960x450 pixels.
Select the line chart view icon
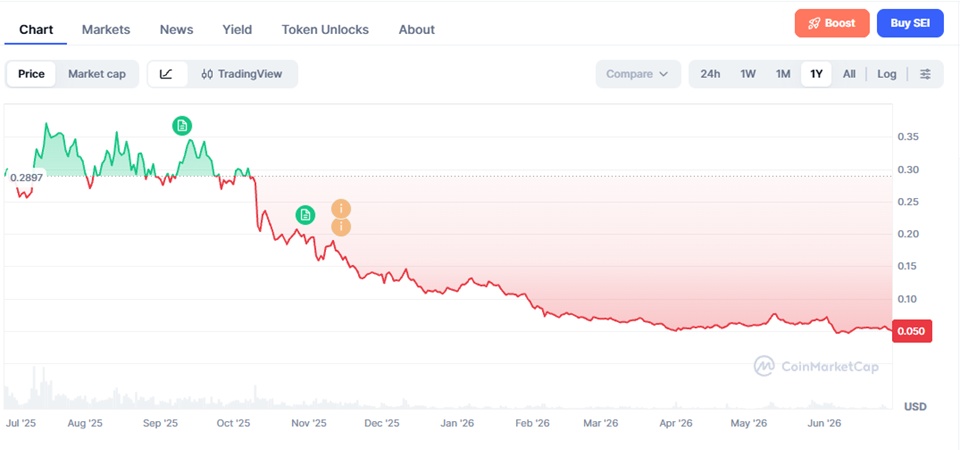[x=166, y=74]
